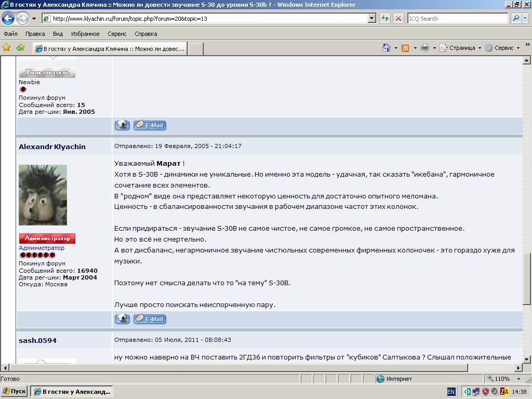Open the Страница dropdown menu
The image size is (532, 399).
(x=461, y=48)
